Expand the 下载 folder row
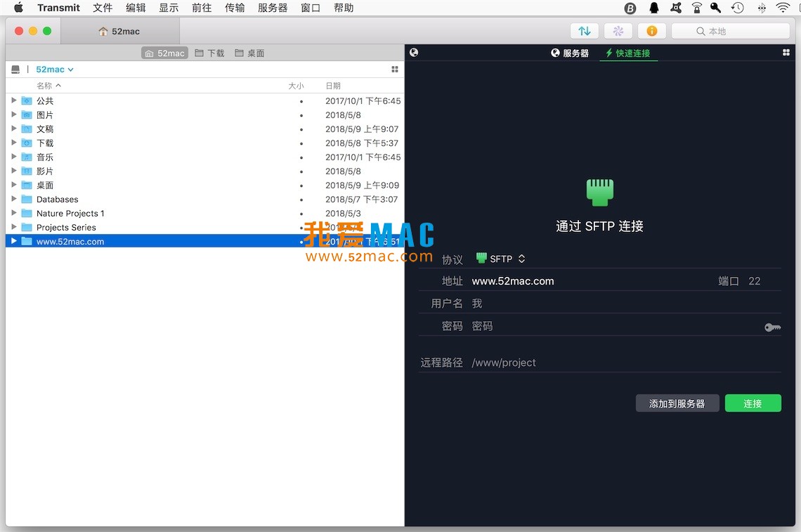Image resolution: width=801 pixels, height=532 pixels. point(14,143)
